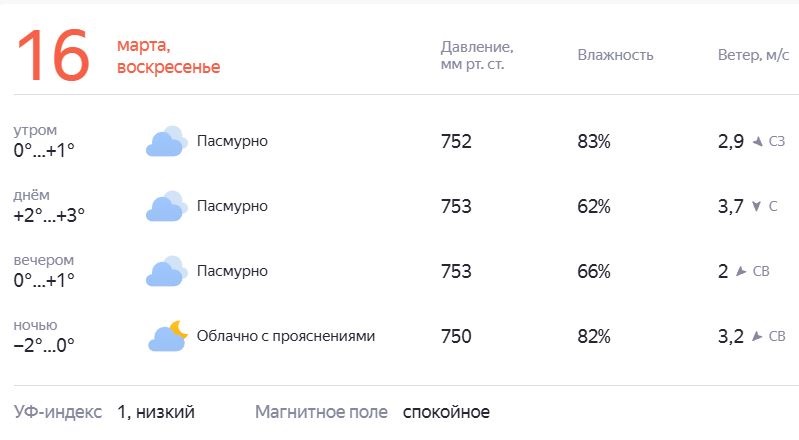Click the 'марта, воскресенье' date label
This screenshot has width=799, height=440.
(x=169, y=56)
